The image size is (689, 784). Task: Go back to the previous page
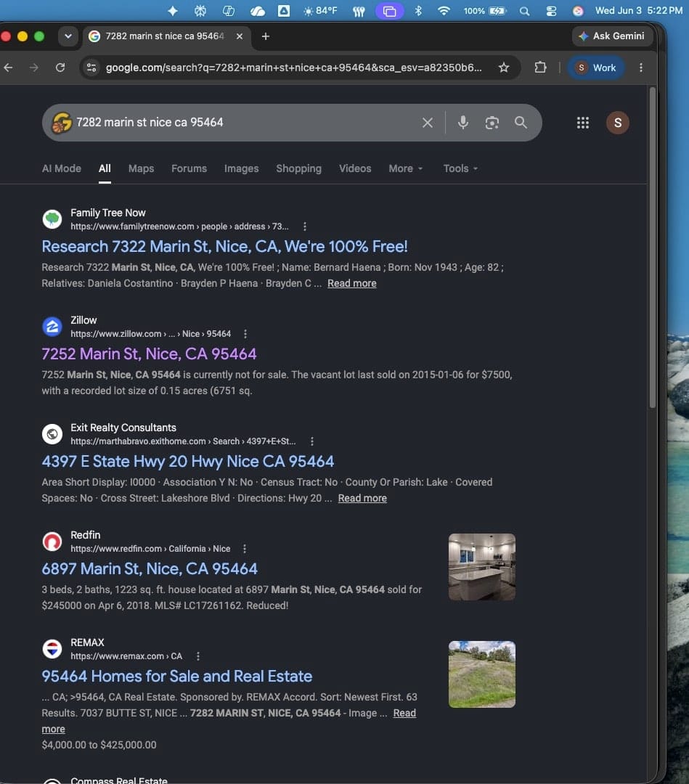point(9,68)
